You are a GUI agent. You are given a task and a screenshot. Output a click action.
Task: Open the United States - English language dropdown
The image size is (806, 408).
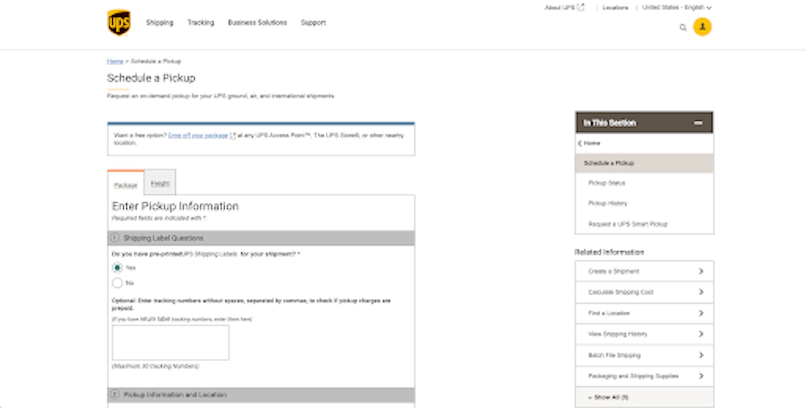[x=676, y=7]
